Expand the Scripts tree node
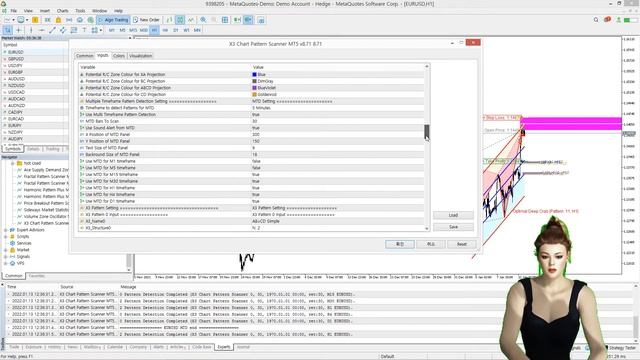Screen dimensions: 640x360 pos(6,236)
